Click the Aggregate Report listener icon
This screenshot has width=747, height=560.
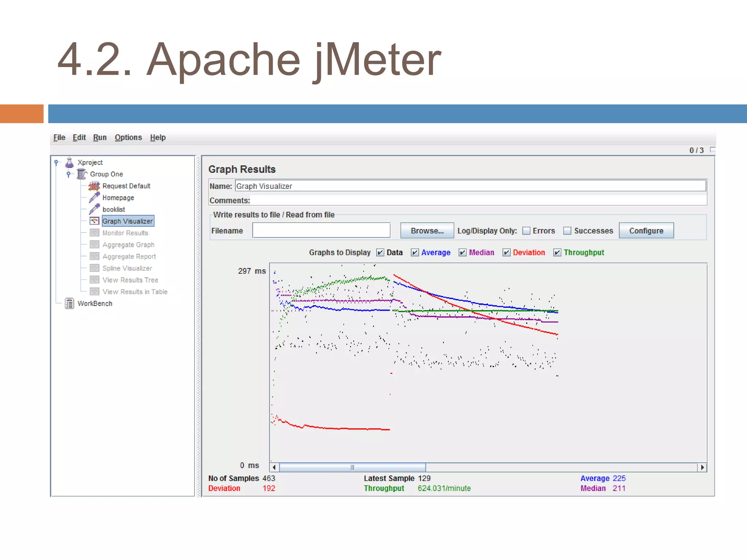[x=94, y=256]
